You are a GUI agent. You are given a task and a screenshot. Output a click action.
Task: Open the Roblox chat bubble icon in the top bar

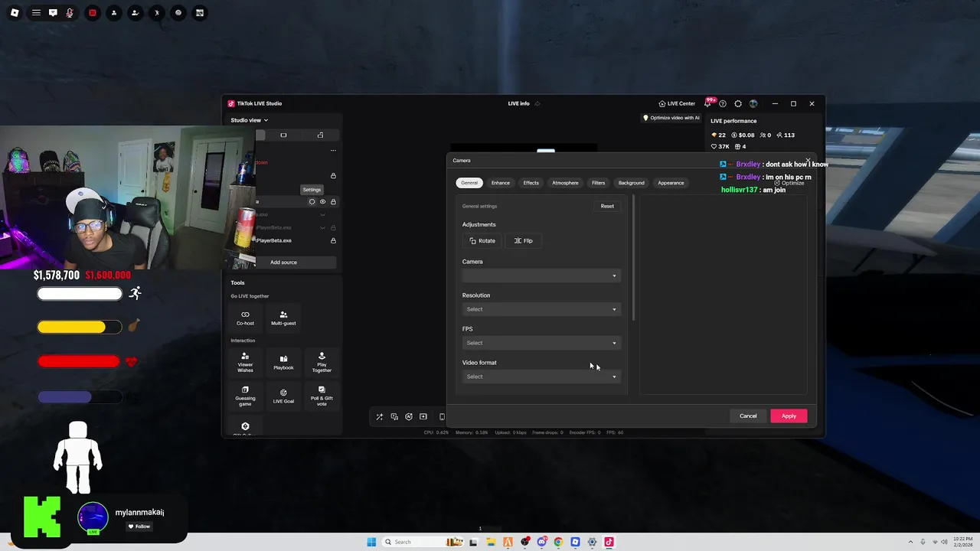pyautogui.click(x=53, y=13)
